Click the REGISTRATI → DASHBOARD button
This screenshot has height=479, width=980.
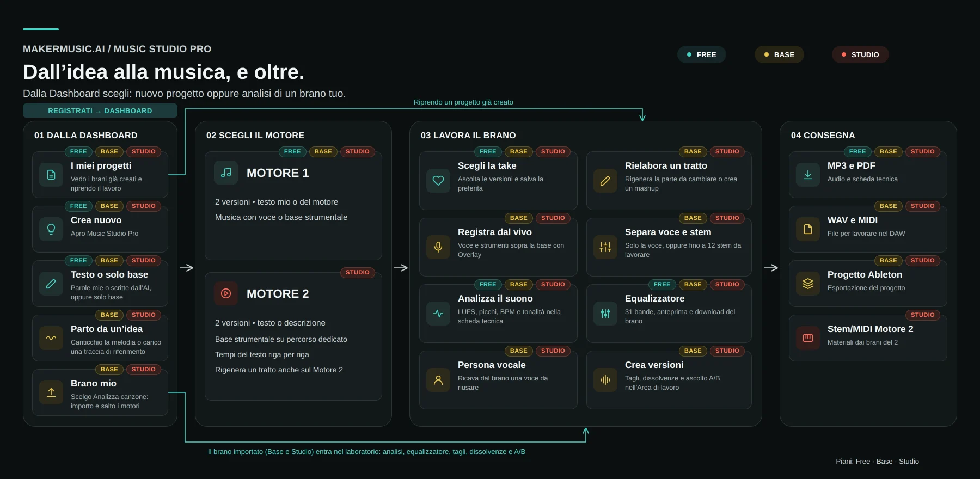tap(100, 110)
